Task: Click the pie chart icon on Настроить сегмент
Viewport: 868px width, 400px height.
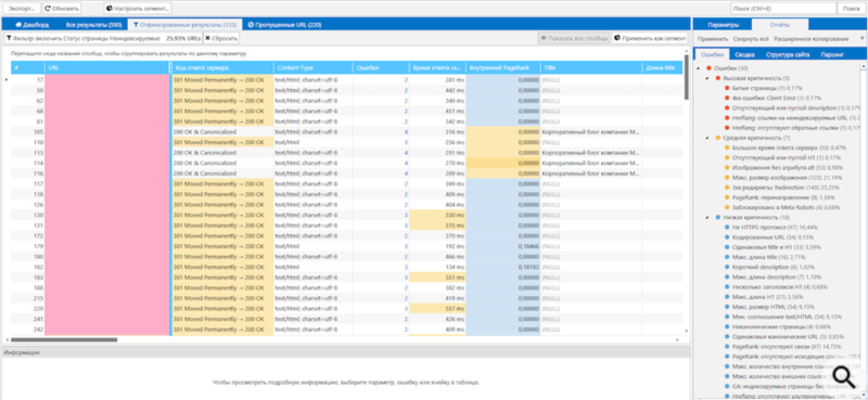Action: pyautogui.click(x=109, y=9)
